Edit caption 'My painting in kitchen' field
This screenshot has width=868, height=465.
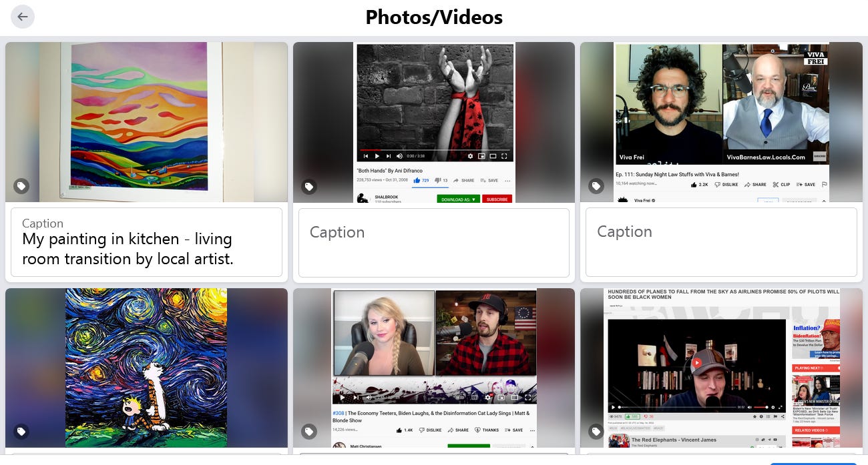(x=146, y=242)
